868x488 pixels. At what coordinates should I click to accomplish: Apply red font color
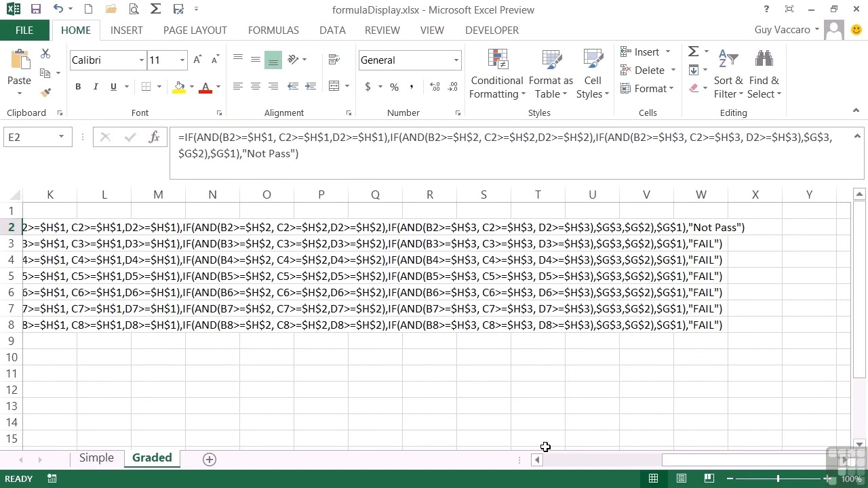click(x=205, y=87)
